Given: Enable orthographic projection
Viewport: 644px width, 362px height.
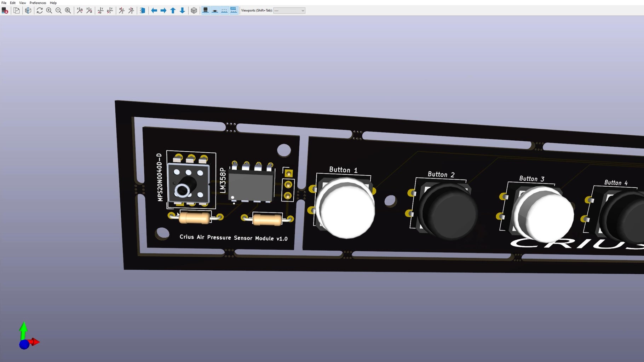Looking at the screenshot, I should coord(194,10).
